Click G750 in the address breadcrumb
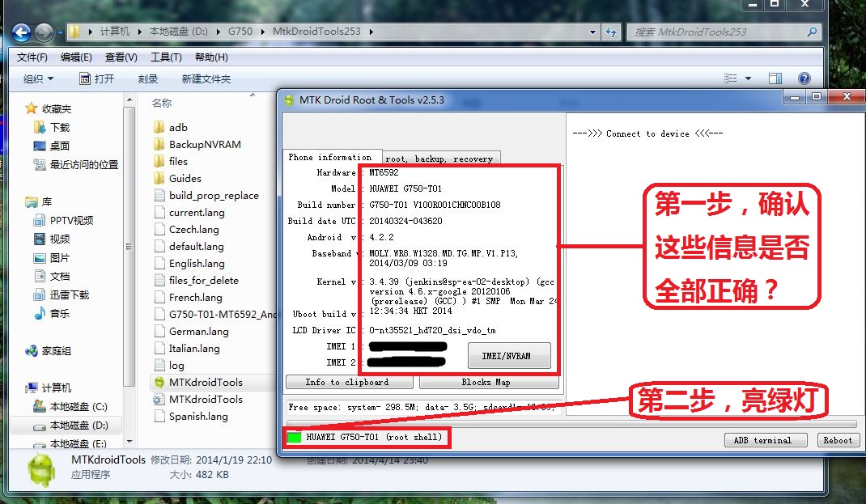Image resolution: width=866 pixels, height=504 pixels. click(x=240, y=32)
